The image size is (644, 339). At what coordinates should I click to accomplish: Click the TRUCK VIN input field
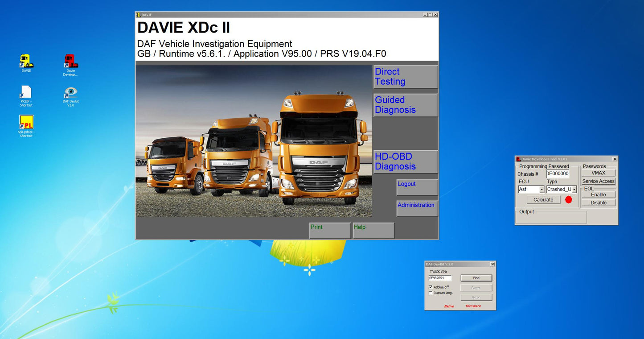pos(439,277)
